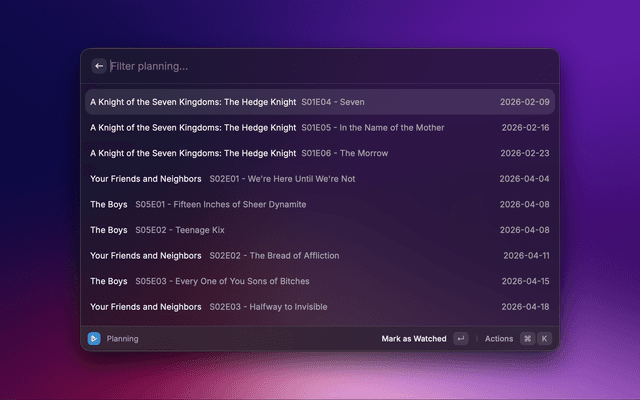
Task: Click the Planning label in footer
Action: (x=122, y=339)
